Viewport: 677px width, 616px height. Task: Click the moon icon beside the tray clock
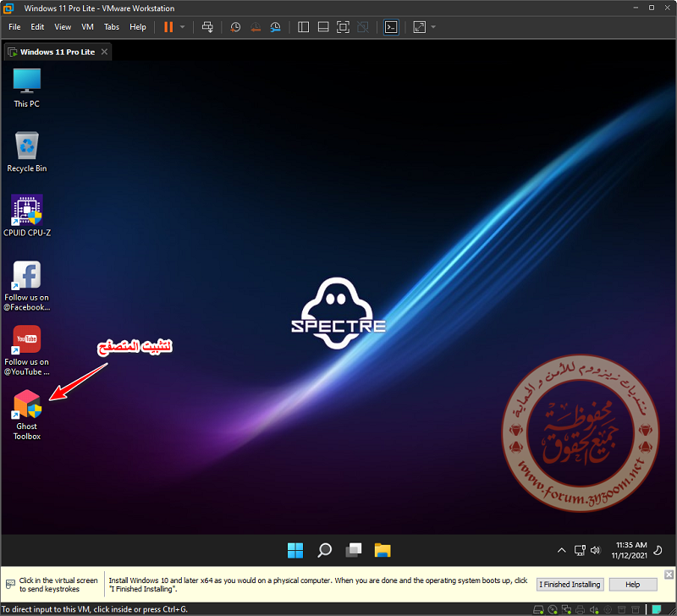[x=658, y=550]
